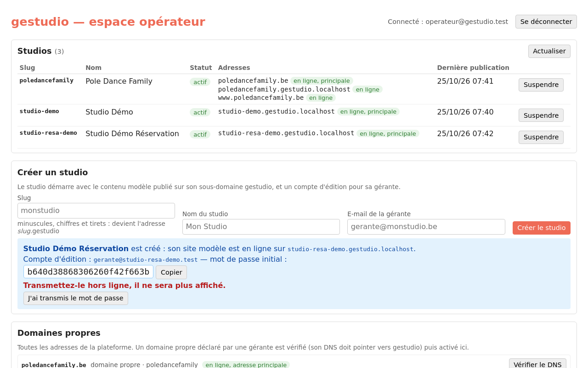Select the initial password field
588x368 pixels.
(x=88, y=272)
